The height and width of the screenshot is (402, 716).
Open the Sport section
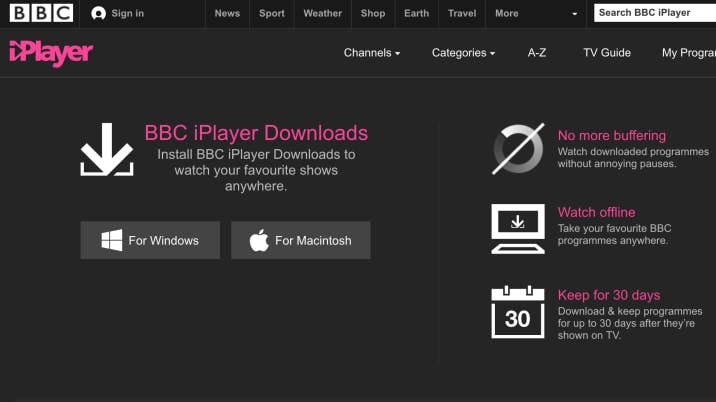coord(272,14)
